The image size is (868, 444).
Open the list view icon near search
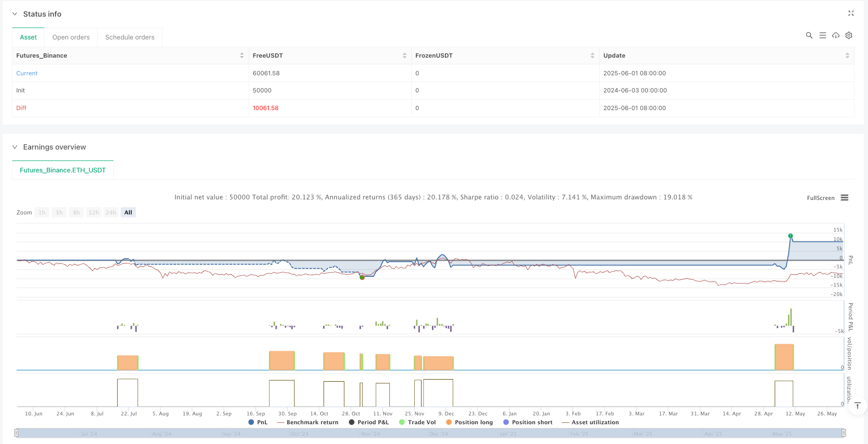[822, 35]
